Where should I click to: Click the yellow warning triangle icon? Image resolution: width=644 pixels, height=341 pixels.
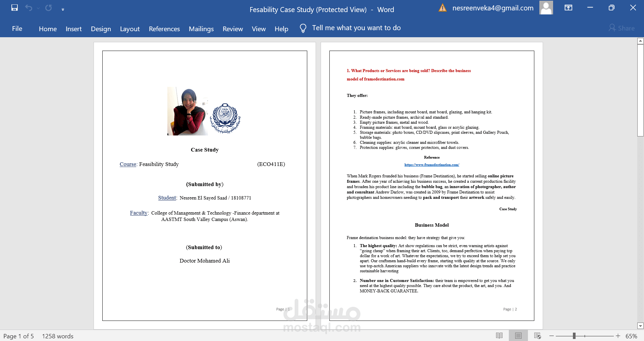click(443, 8)
